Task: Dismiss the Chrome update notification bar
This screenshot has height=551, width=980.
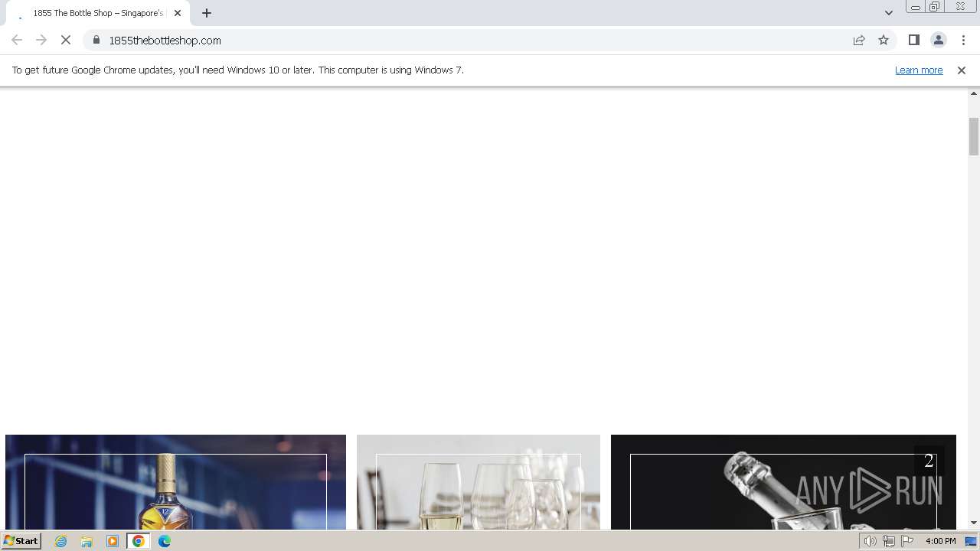Action: 962,70
